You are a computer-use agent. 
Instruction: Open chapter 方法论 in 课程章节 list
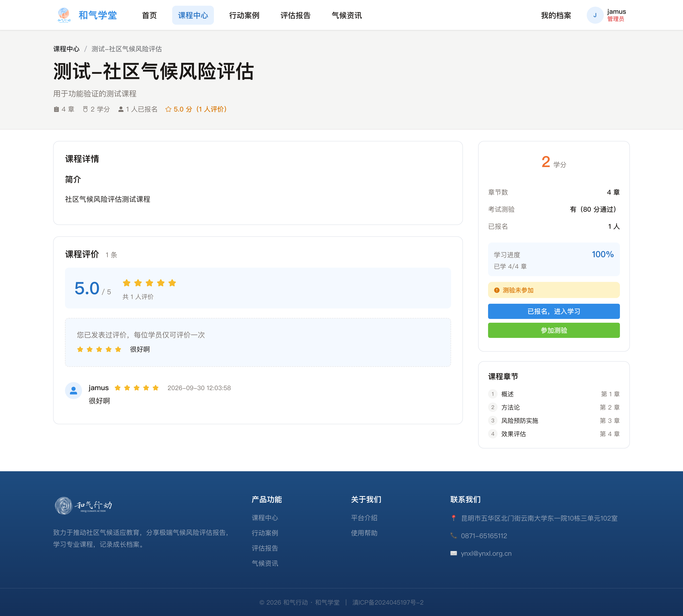(x=554, y=407)
